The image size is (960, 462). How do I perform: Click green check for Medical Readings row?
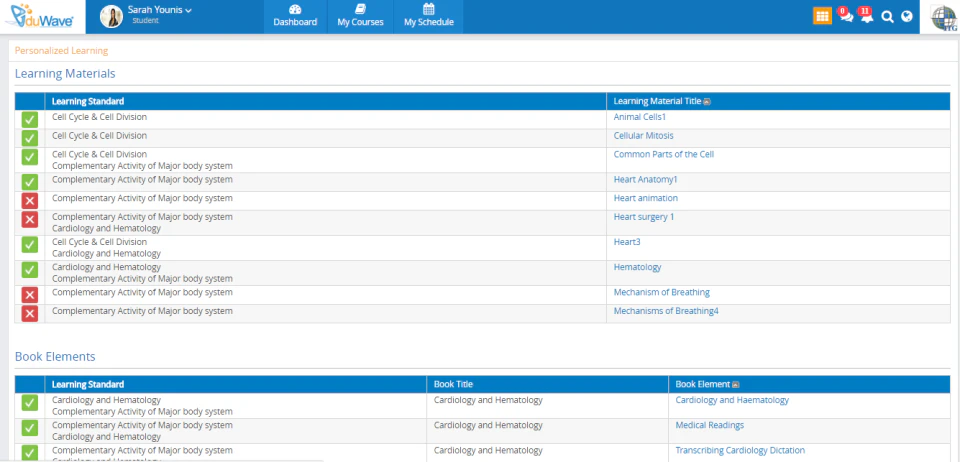click(29, 427)
